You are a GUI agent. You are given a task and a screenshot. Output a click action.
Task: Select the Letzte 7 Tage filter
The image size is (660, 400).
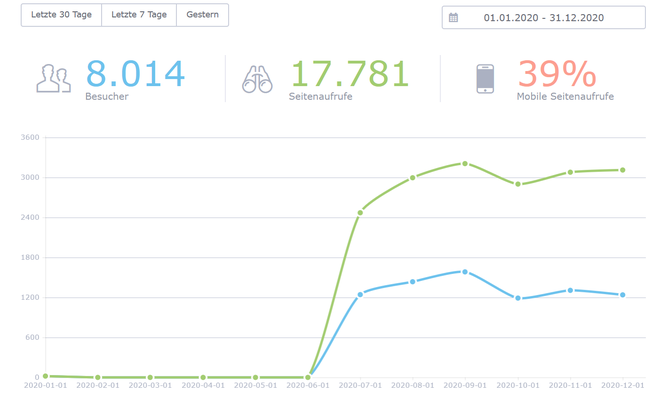139,15
